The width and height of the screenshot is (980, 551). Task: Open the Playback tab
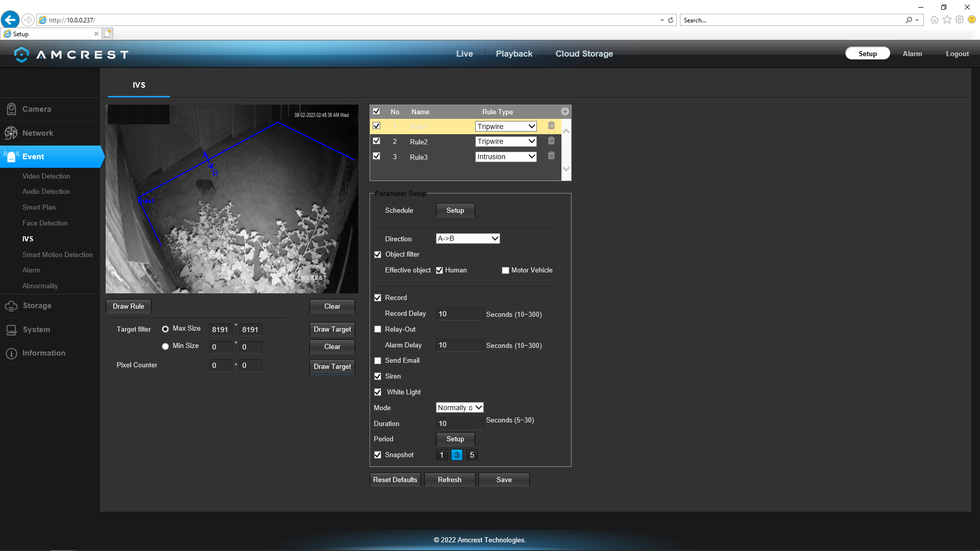[x=514, y=54]
